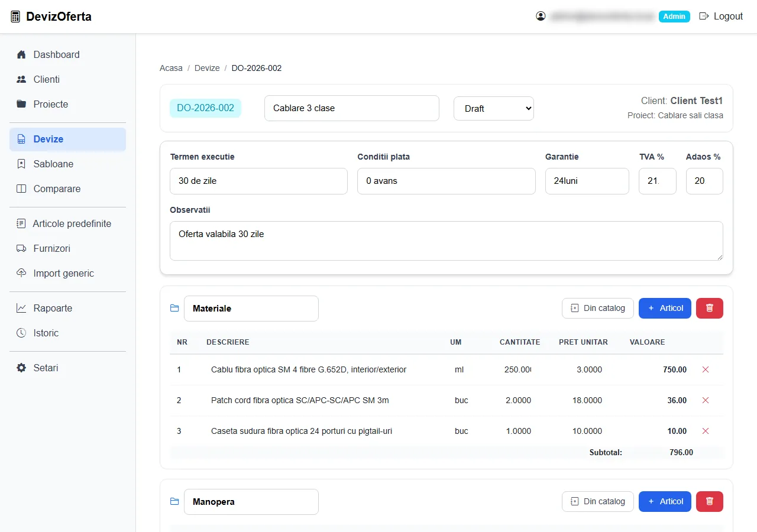Click the Adaos % input field
Screen dimensions: 757x532
click(704, 181)
